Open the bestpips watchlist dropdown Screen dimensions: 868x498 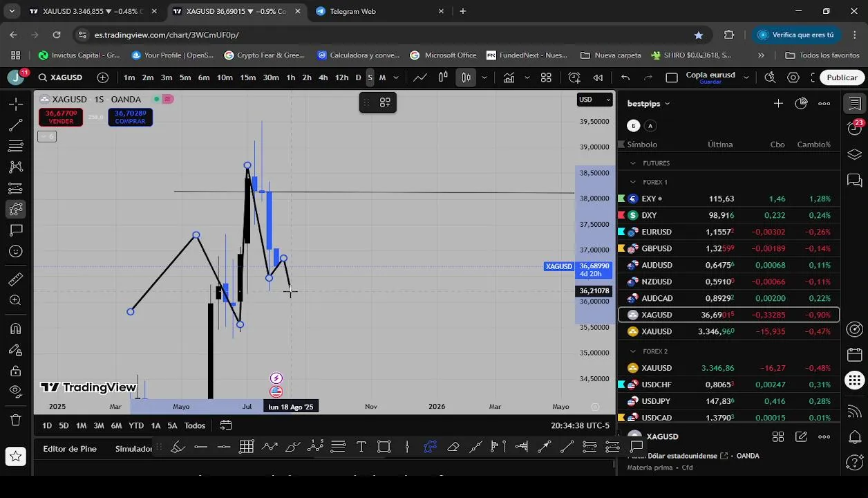[x=648, y=104]
